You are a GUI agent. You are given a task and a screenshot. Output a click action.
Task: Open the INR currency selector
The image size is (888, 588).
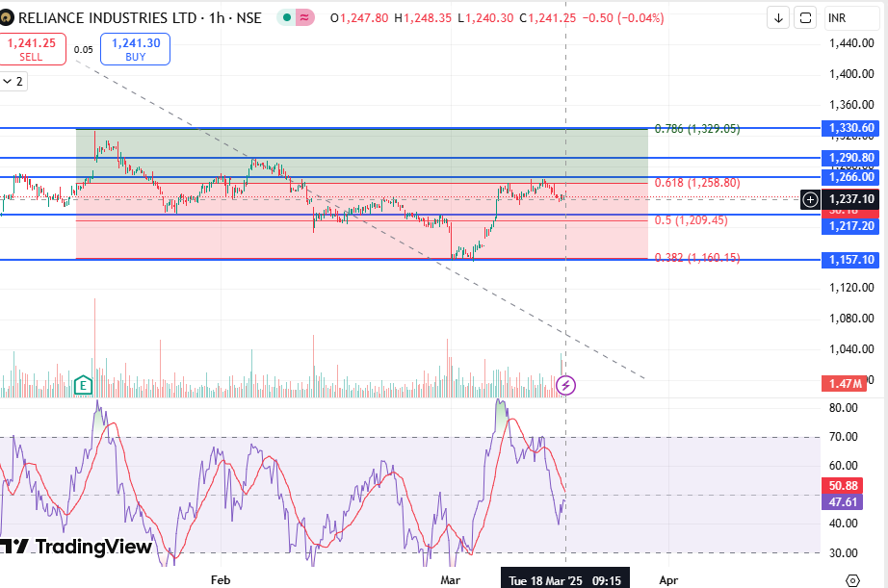pyautogui.click(x=851, y=18)
